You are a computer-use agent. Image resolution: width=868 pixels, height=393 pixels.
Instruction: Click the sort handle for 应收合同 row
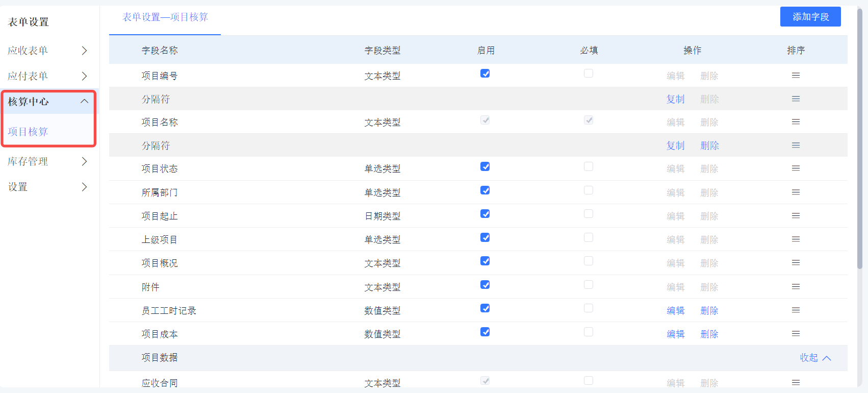click(x=796, y=383)
